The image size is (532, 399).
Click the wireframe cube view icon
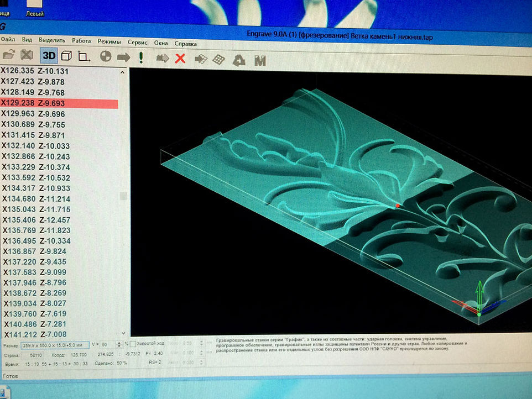[66, 56]
